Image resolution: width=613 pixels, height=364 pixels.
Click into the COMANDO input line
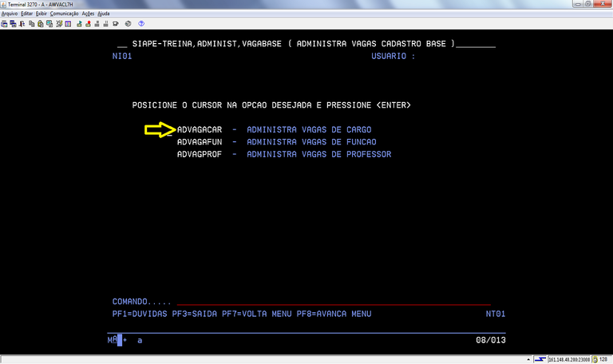click(334, 302)
